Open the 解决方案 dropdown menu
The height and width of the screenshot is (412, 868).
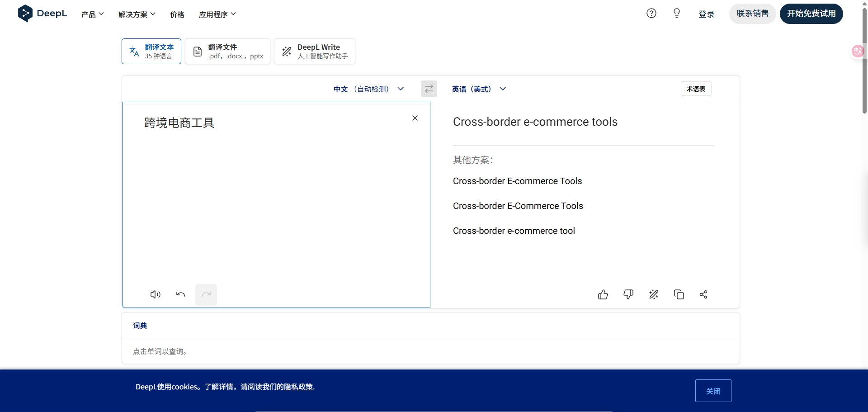point(137,14)
